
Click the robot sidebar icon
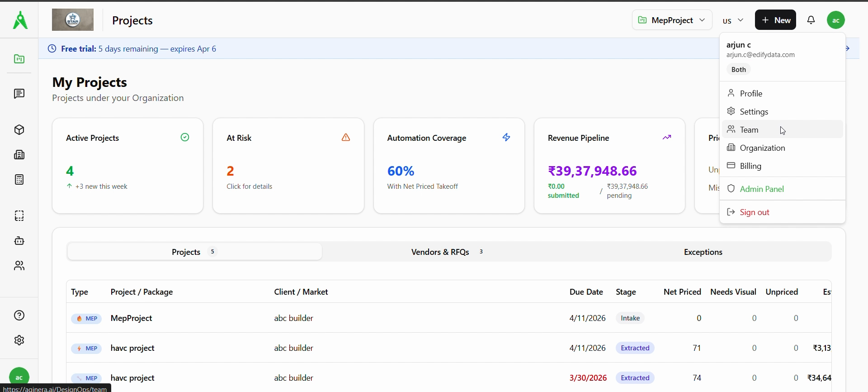point(19,241)
